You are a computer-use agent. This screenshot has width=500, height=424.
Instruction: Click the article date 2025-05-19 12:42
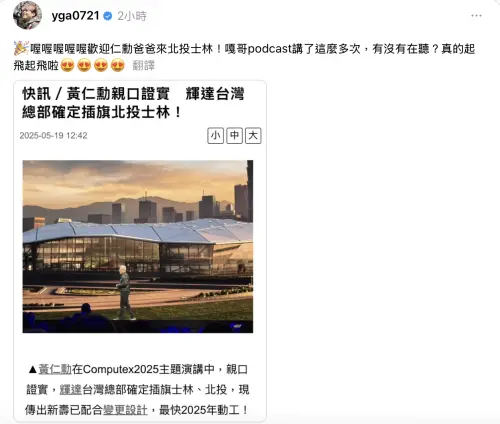[x=53, y=136]
